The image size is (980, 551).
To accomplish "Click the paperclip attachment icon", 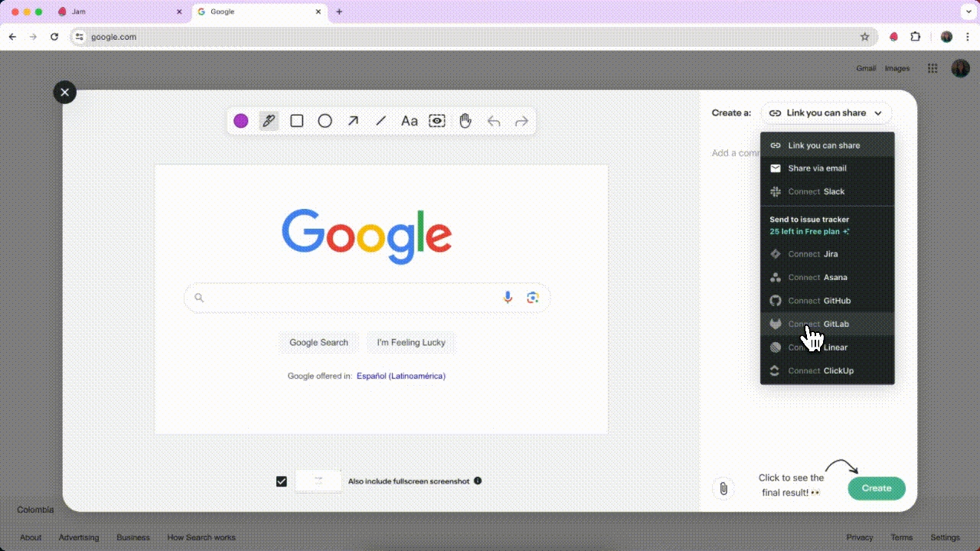I will pyautogui.click(x=723, y=488).
